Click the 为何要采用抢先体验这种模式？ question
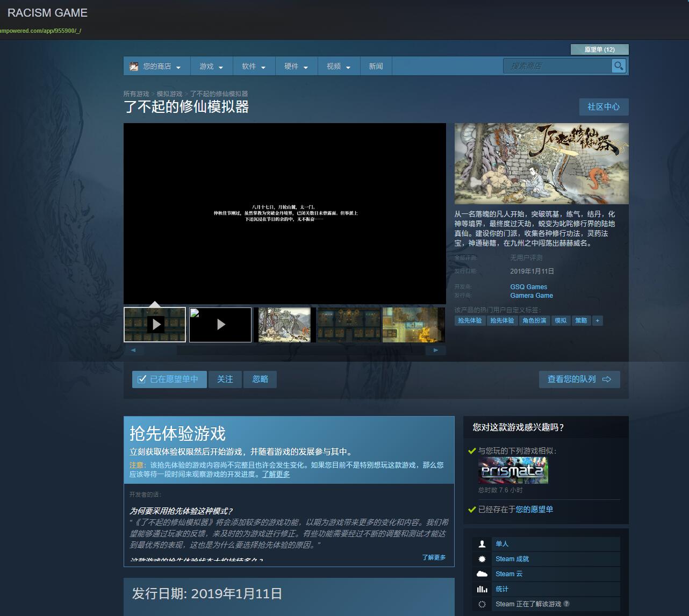The image size is (689, 616). tap(181, 511)
